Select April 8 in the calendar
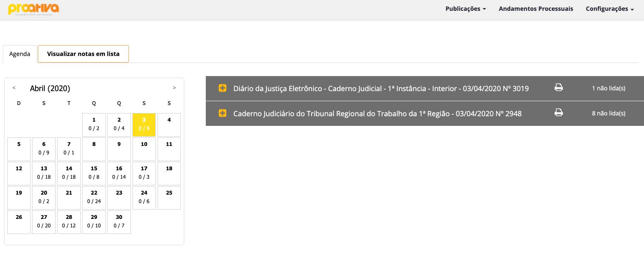Screen dimensions: 644x261 94,149
